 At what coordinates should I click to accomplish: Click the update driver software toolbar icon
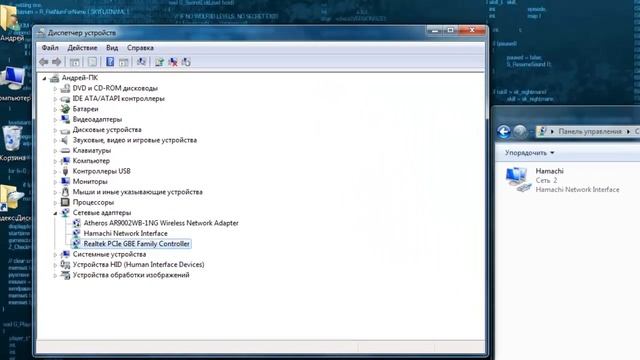160,62
